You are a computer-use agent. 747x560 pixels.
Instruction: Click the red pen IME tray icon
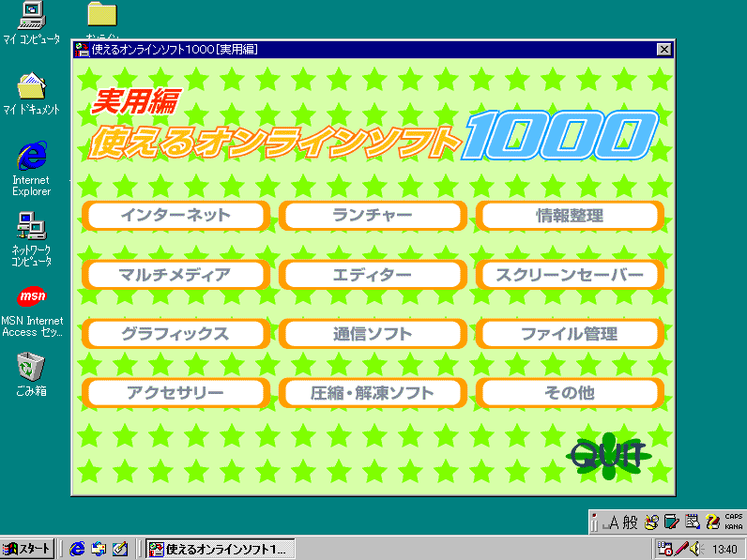(681, 549)
